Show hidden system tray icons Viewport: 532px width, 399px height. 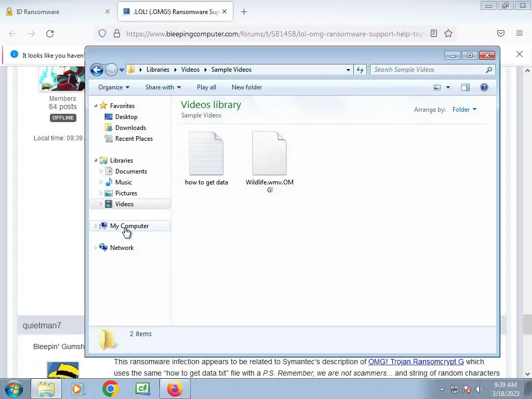click(x=442, y=389)
